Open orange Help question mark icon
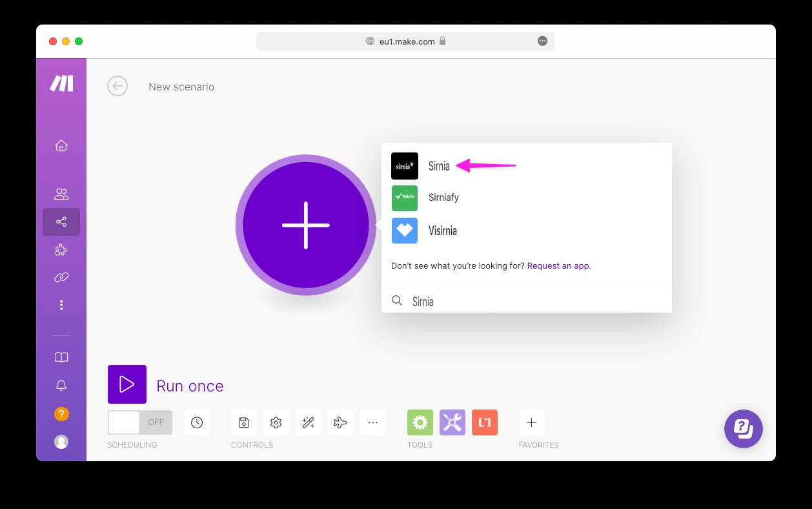This screenshot has height=509, width=812. [61, 413]
